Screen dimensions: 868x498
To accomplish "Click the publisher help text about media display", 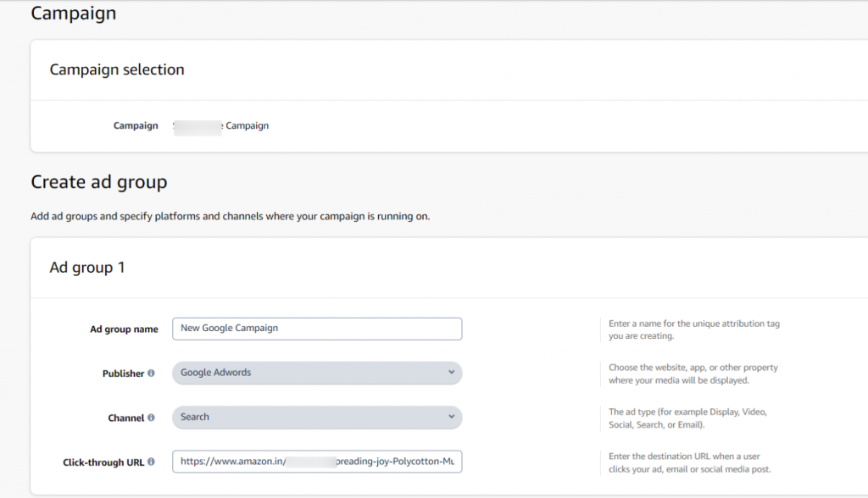I will [x=693, y=374].
